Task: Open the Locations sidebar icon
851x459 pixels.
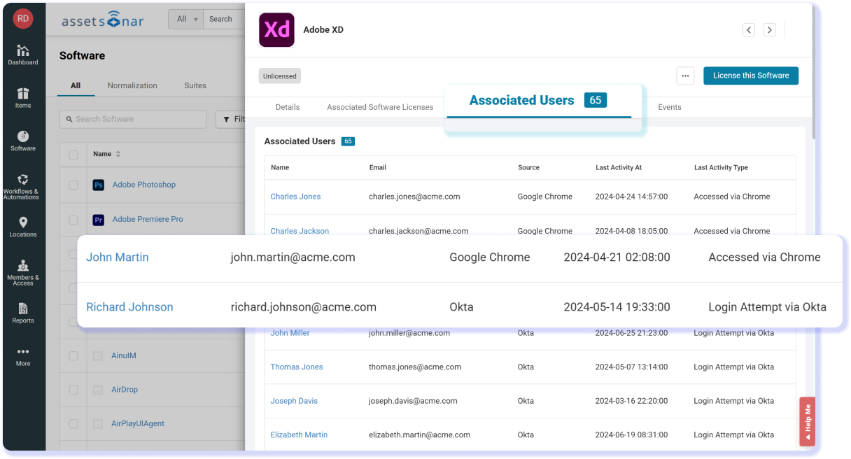Action: click(x=23, y=227)
